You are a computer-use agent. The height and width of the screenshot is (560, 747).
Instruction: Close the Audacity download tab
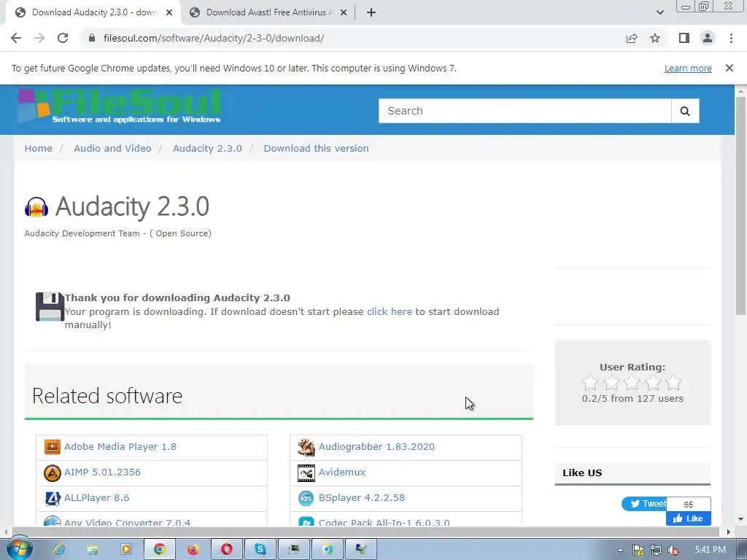point(169,12)
